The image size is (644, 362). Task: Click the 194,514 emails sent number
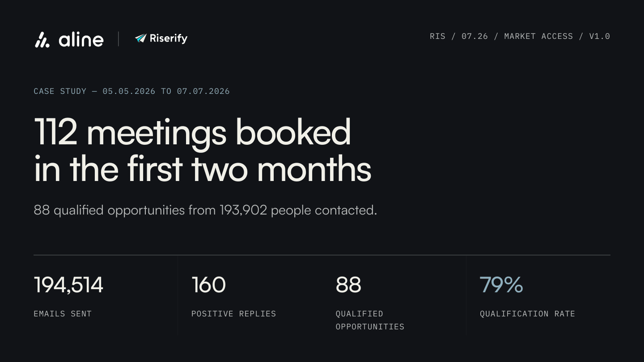coord(68,285)
